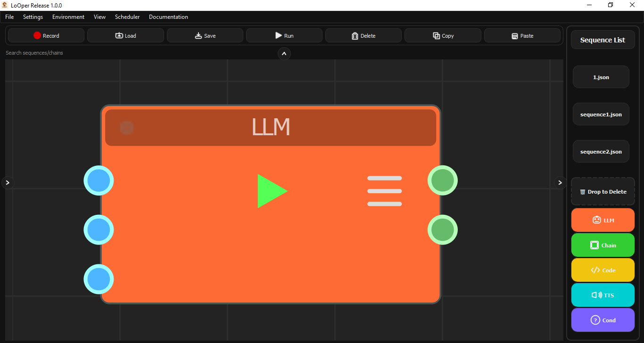
Task: Open the Scheduler menu
Action: tap(127, 16)
